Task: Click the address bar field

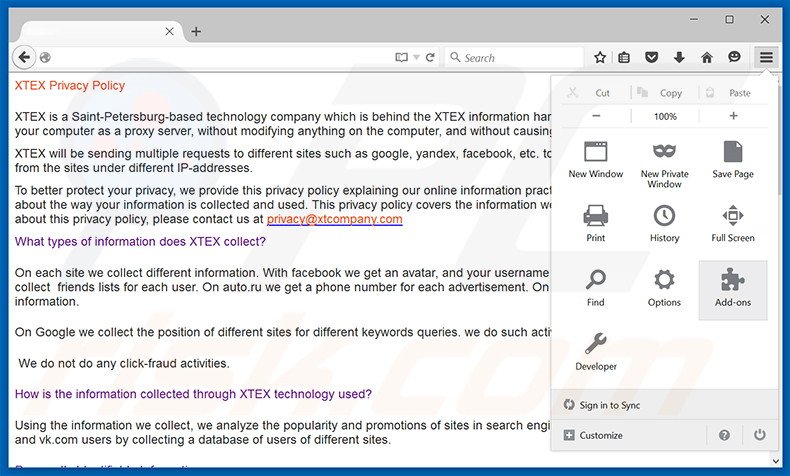Action: [222, 57]
